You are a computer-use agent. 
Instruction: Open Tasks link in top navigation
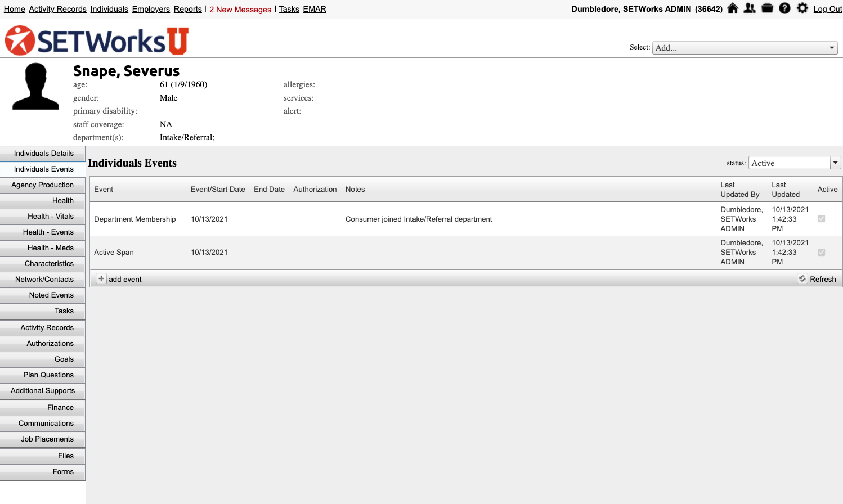pos(289,9)
